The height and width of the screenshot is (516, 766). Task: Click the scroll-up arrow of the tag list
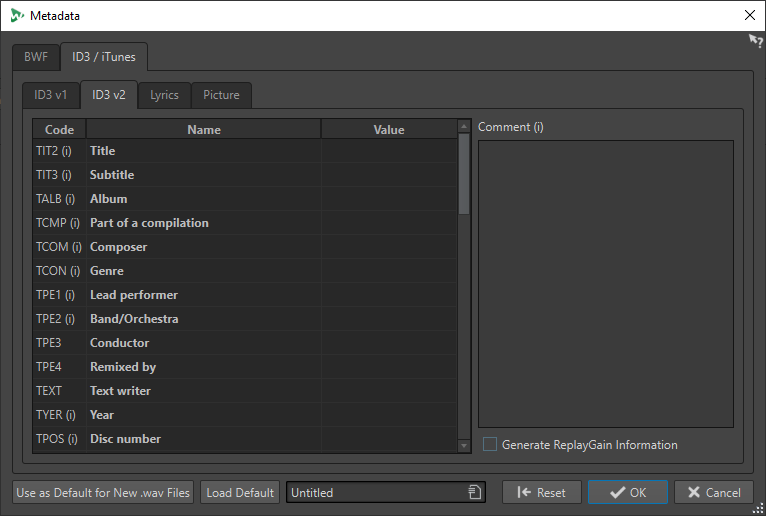click(x=463, y=127)
